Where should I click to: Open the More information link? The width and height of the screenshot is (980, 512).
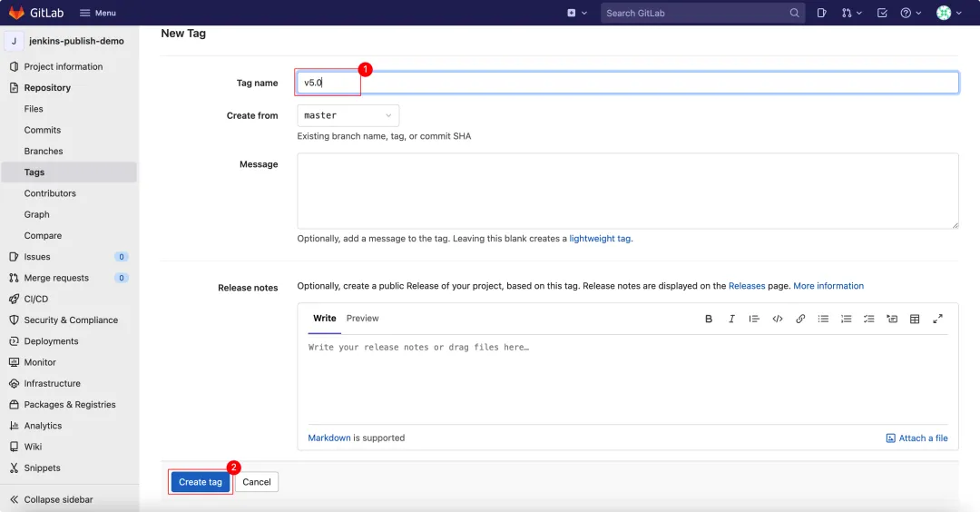828,286
